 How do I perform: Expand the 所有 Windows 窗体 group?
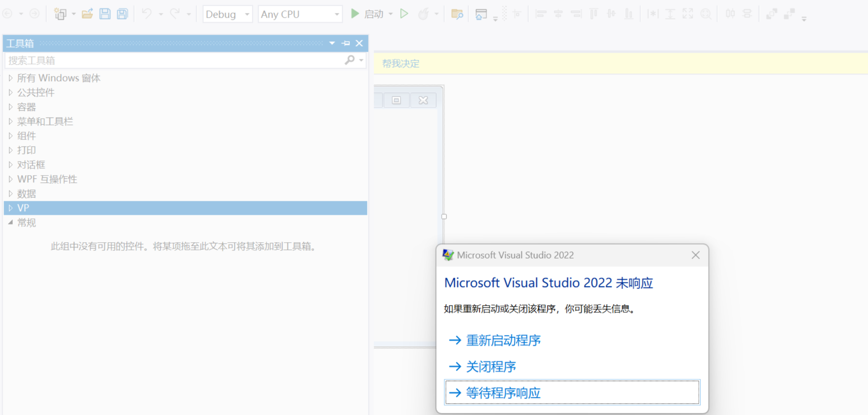point(10,78)
